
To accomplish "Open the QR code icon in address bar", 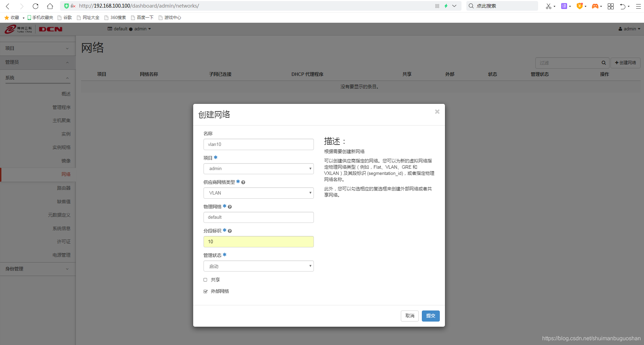I will (437, 6).
